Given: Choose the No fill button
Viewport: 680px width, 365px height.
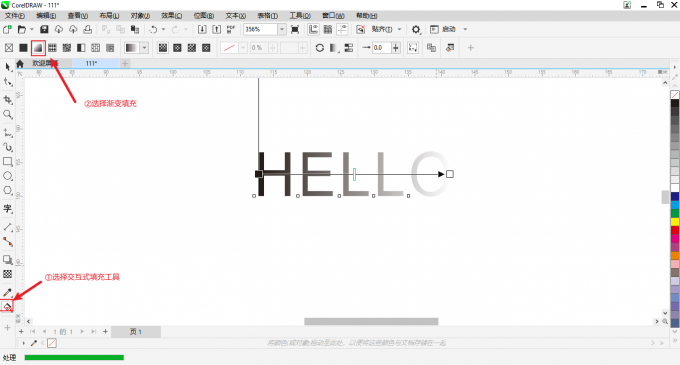Looking at the screenshot, I should (x=9, y=48).
